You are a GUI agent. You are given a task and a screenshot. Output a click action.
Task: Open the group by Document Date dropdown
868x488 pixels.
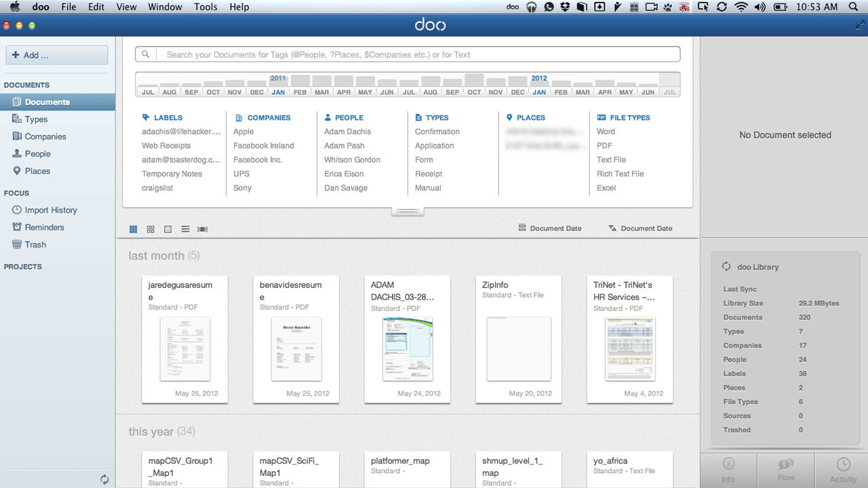click(x=550, y=228)
